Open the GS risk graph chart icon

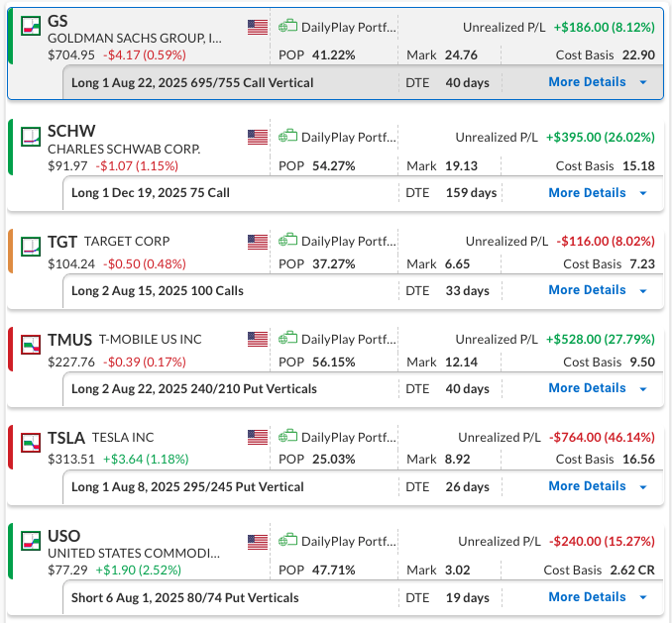[x=31, y=26]
